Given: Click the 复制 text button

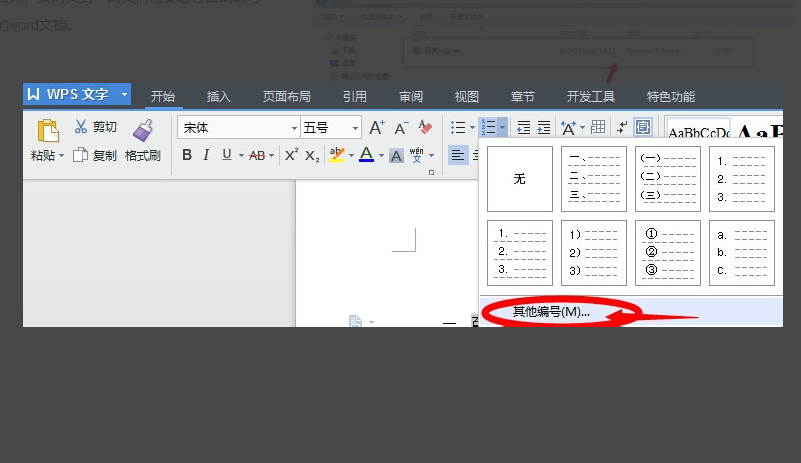Looking at the screenshot, I should pos(105,155).
